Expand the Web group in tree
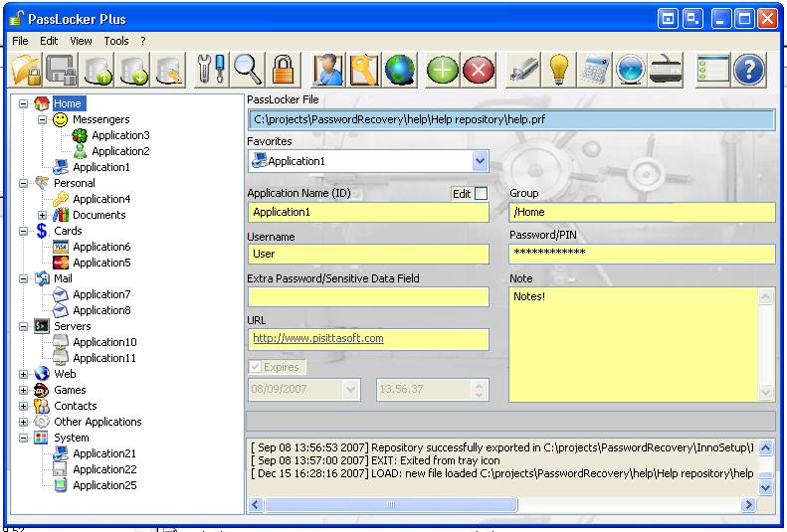This screenshot has width=787, height=532. coord(24,374)
